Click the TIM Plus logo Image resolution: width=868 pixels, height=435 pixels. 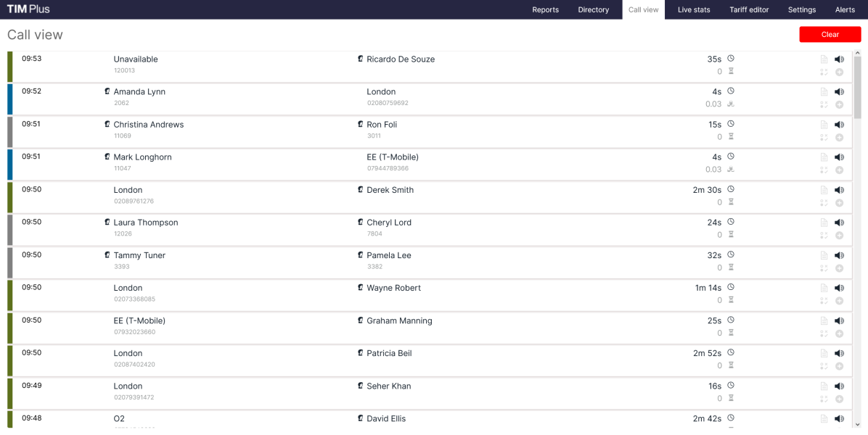tap(28, 9)
